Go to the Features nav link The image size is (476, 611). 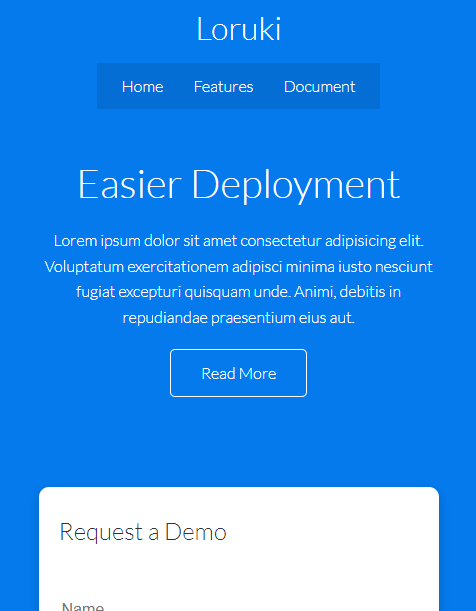pyautogui.click(x=224, y=87)
